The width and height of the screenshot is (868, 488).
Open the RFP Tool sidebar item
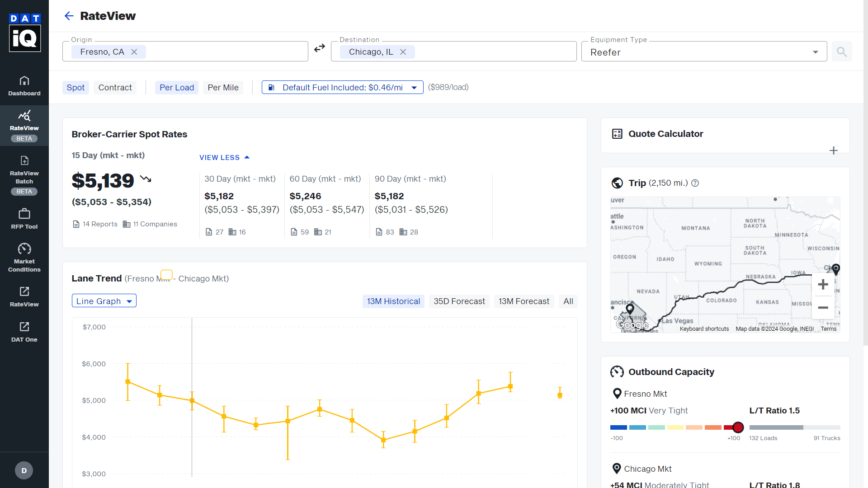click(24, 219)
